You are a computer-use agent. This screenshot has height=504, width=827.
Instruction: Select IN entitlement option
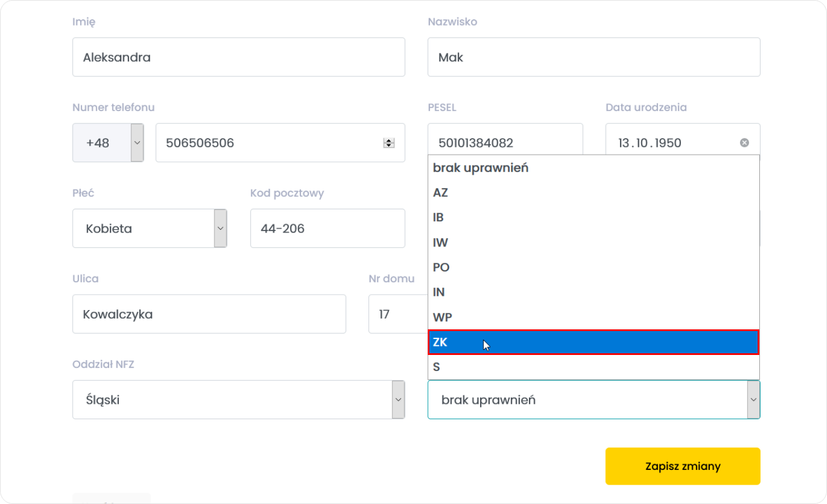593,292
